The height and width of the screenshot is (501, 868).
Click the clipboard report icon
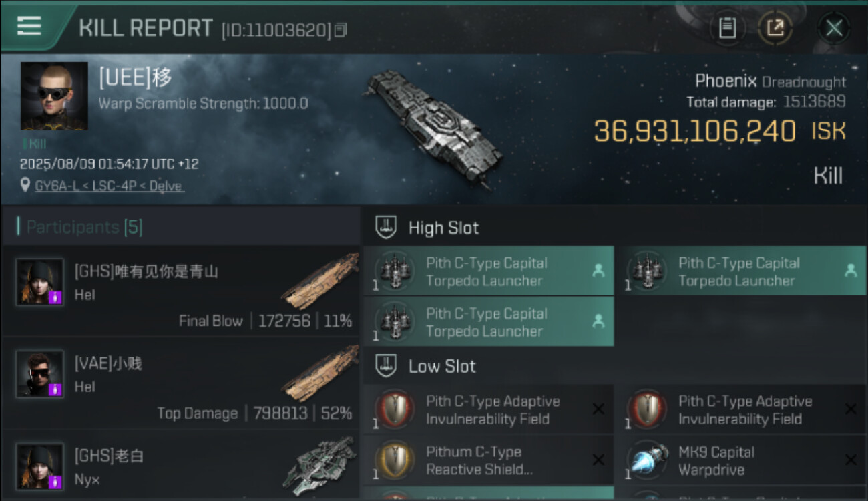tap(727, 28)
